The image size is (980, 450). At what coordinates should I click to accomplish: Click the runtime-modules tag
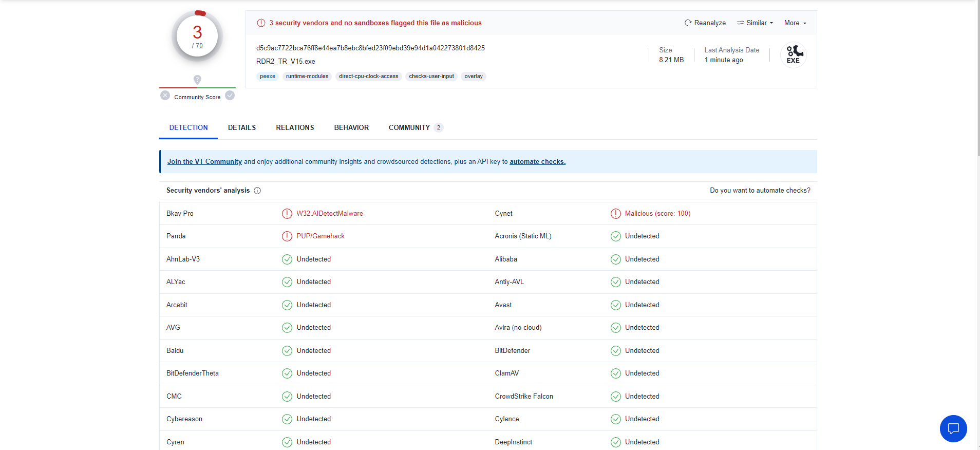point(307,76)
